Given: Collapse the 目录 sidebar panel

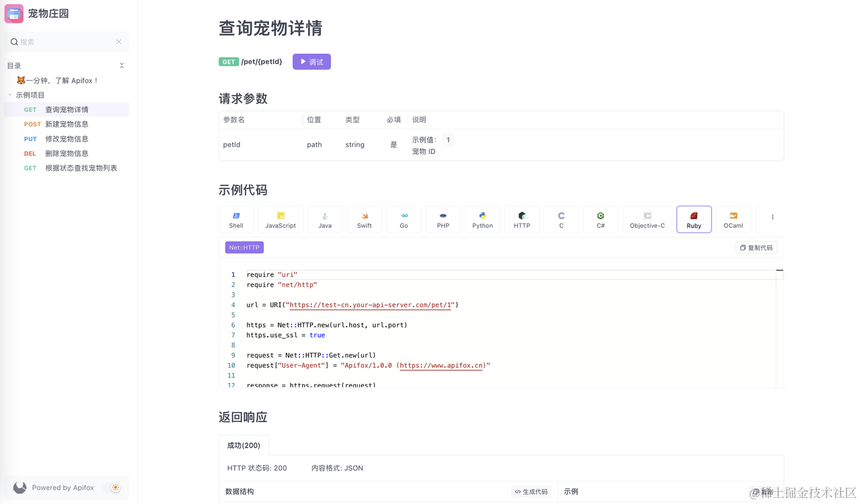Looking at the screenshot, I should pos(122,65).
